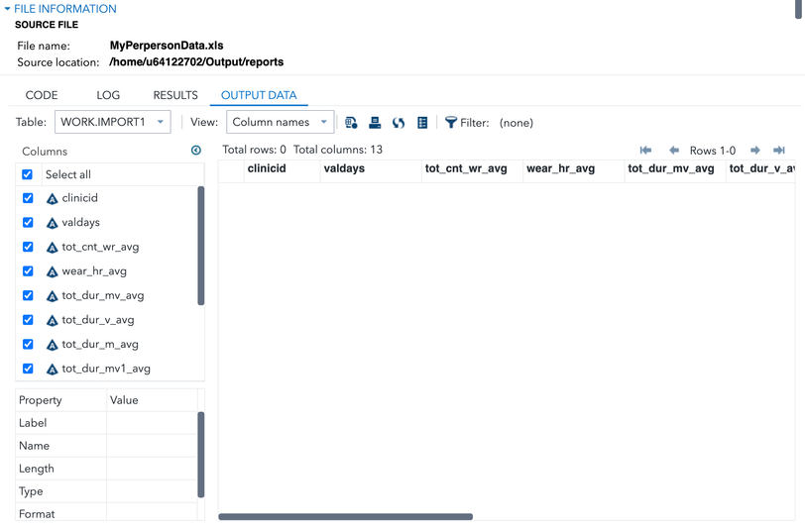Click the Columns list vertical scrollbar
805x532 pixels.
click(200, 246)
